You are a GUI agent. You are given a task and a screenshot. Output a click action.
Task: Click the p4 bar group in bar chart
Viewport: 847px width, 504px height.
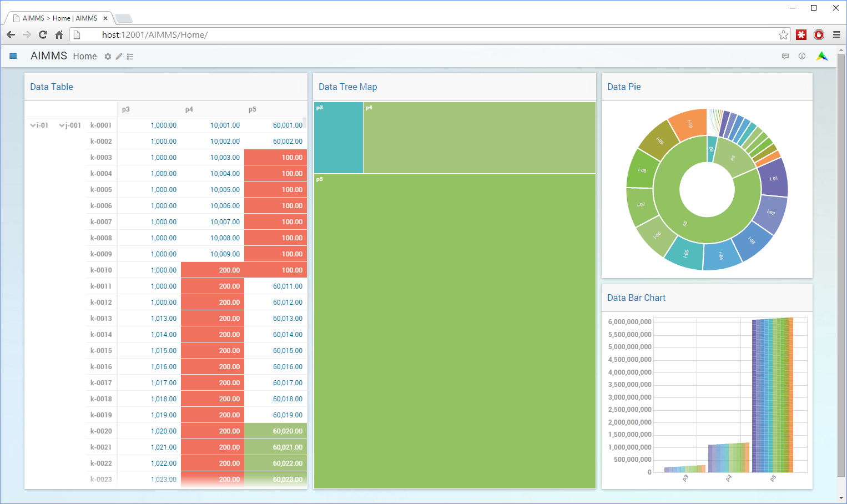click(x=729, y=458)
